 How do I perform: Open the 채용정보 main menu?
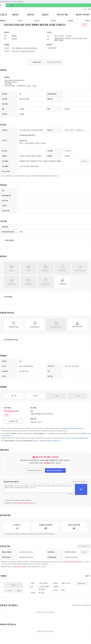pos(15,15)
